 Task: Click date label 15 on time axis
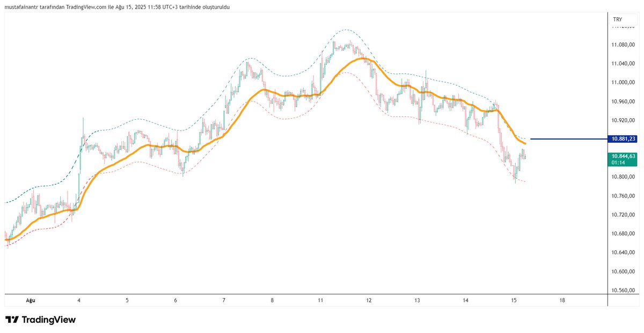[x=514, y=301]
